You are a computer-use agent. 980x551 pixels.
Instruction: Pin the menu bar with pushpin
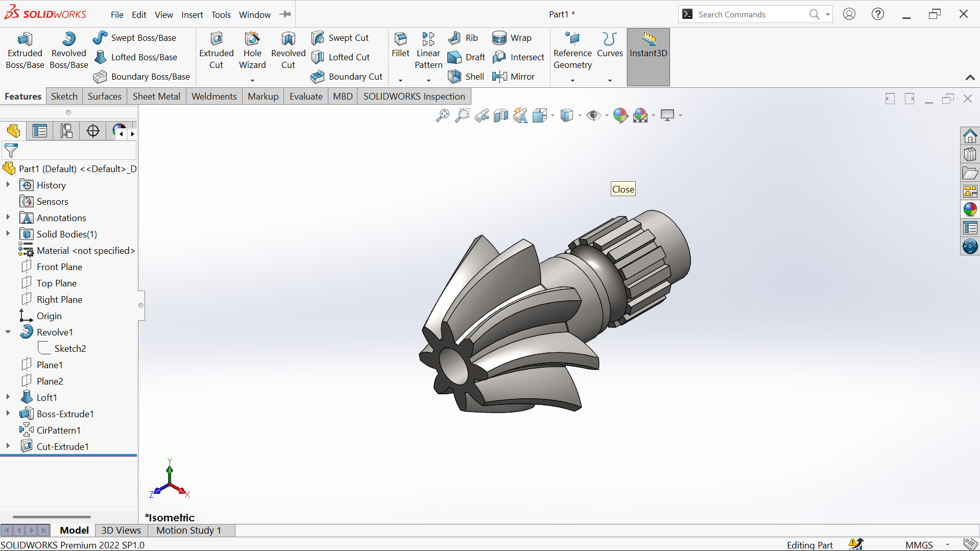(285, 14)
